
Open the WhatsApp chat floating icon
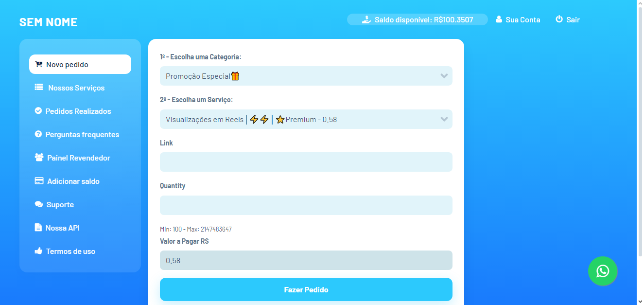pyautogui.click(x=603, y=271)
